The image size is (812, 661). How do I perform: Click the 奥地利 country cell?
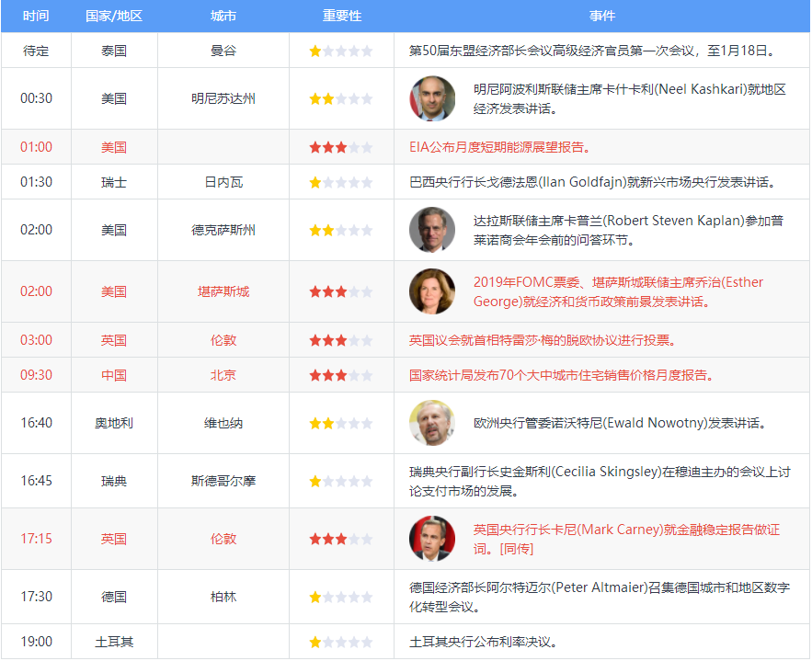(x=114, y=423)
